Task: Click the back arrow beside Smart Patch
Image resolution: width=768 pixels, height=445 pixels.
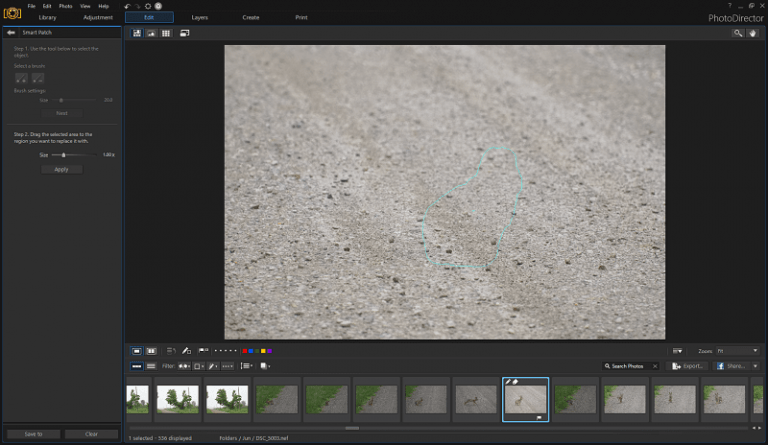Action: (11, 32)
